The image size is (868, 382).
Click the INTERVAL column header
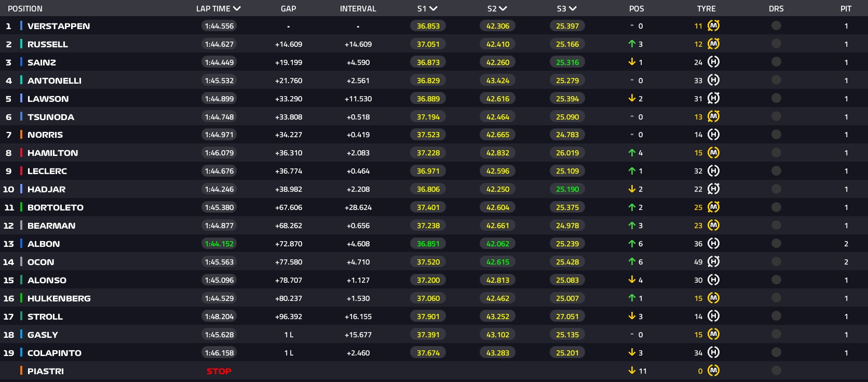point(358,9)
